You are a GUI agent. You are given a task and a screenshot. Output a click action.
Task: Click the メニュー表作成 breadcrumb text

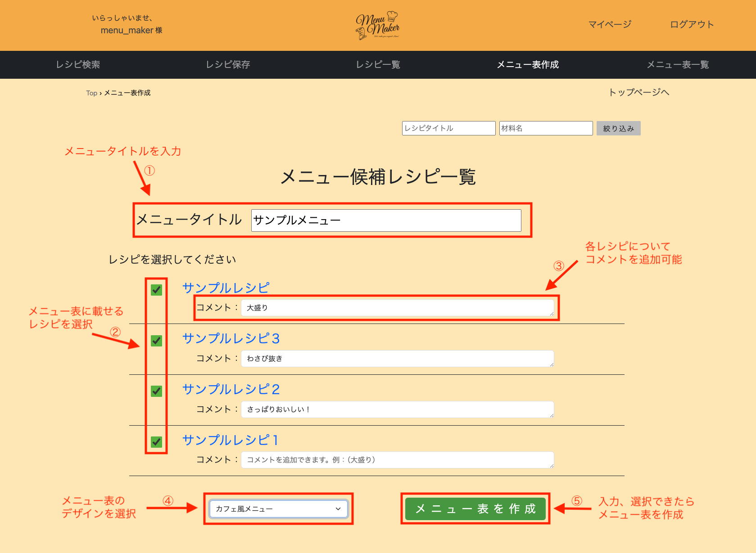[x=127, y=93]
